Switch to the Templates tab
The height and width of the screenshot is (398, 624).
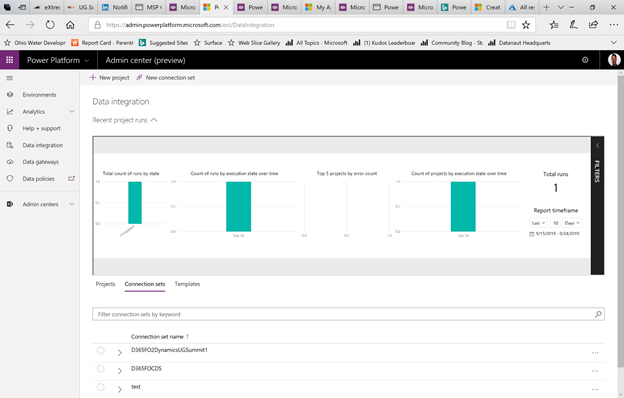click(x=187, y=284)
